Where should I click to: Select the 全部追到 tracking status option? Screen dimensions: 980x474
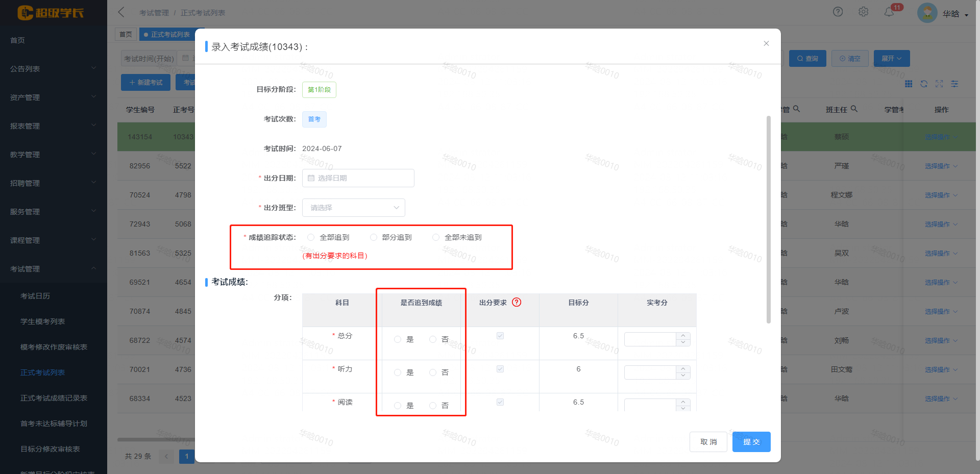coord(311,237)
